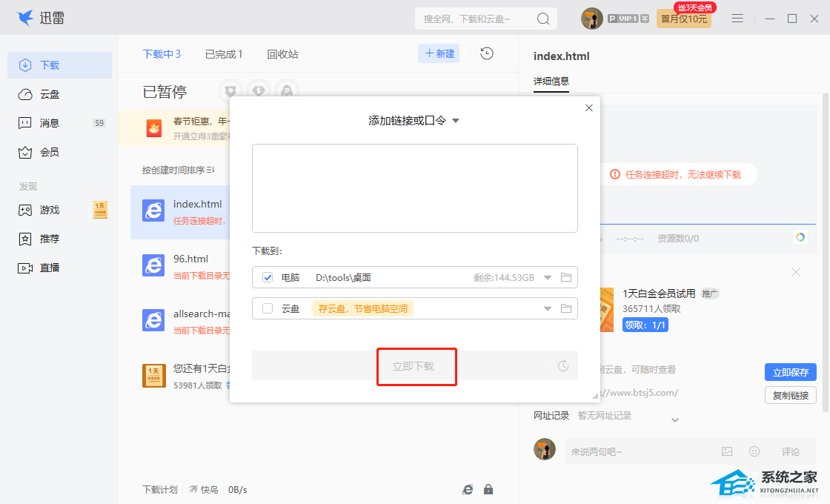Click the user avatar in title bar
This screenshot has height=504, width=830.
click(592, 19)
